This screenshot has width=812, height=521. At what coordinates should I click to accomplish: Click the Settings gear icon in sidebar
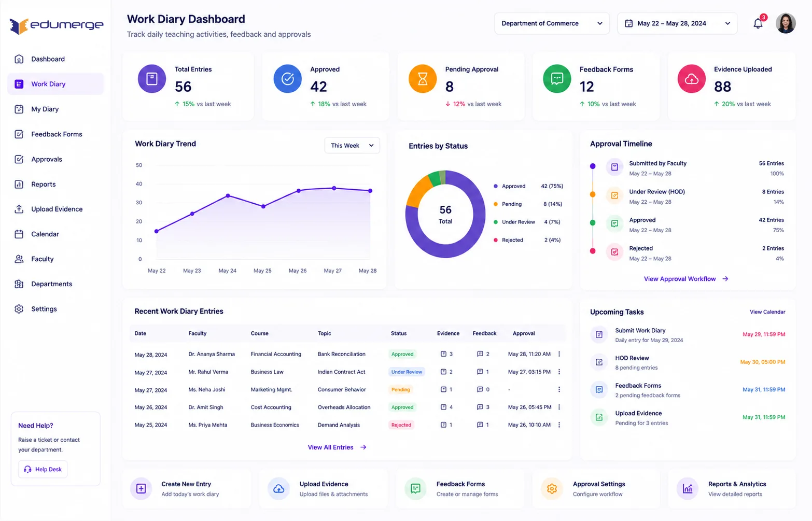click(x=19, y=309)
